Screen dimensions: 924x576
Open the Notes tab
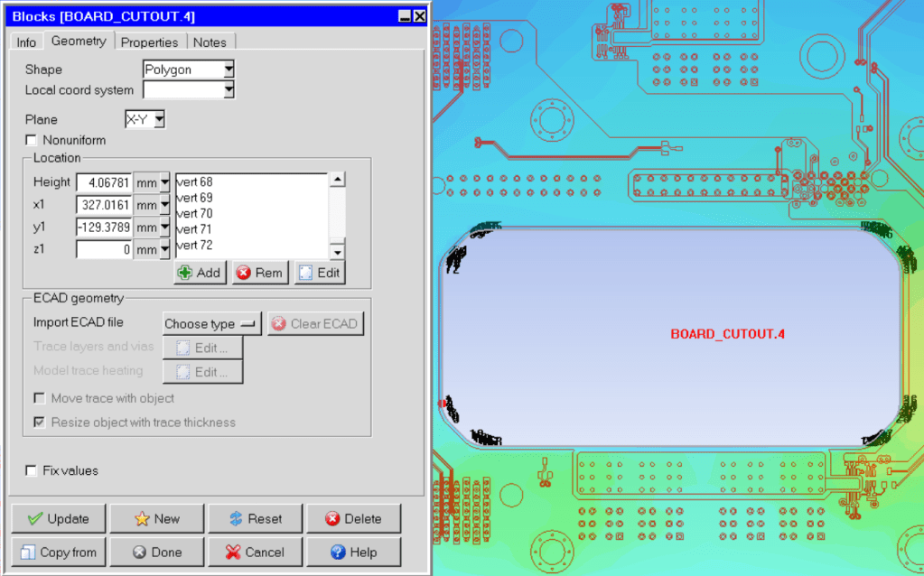[210, 42]
